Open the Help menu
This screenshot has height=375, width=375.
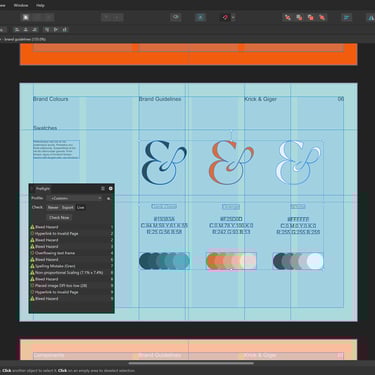[x=40, y=5]
